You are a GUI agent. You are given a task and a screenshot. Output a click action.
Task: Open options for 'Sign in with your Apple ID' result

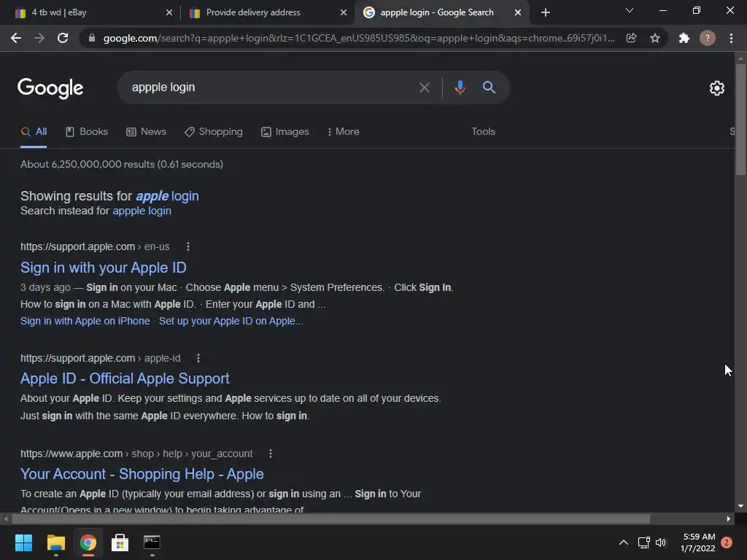188,246
